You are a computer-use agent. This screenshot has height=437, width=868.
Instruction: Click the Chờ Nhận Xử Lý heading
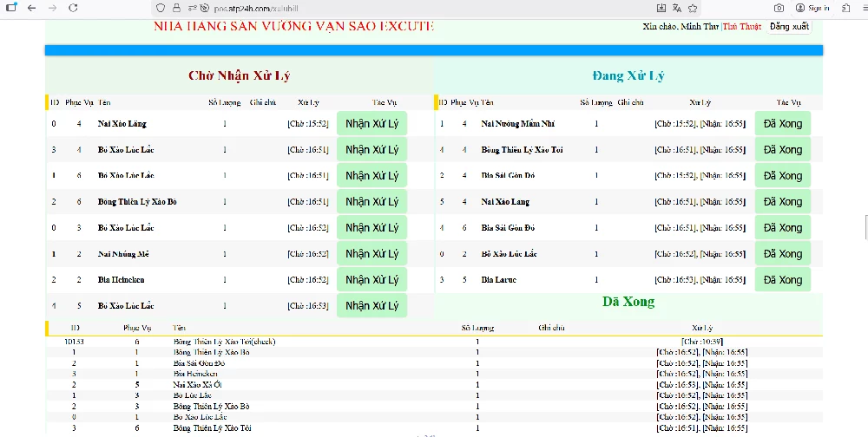point(240,75)
